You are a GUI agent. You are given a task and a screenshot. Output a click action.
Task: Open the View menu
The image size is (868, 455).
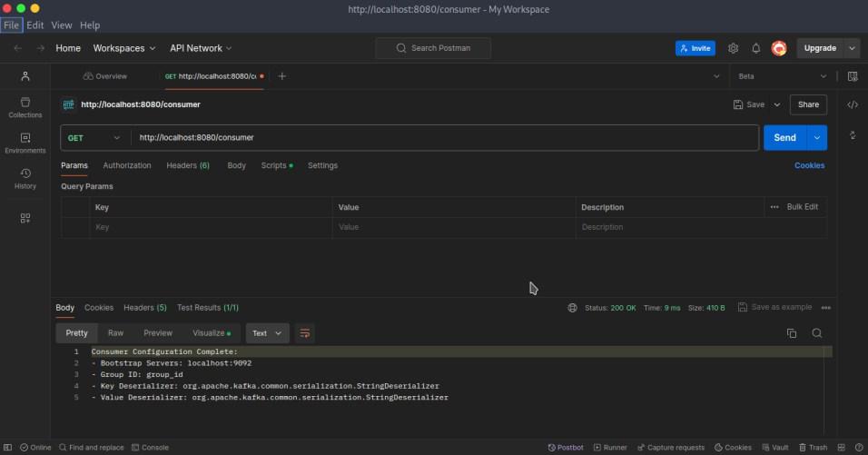tap(62, 25)
